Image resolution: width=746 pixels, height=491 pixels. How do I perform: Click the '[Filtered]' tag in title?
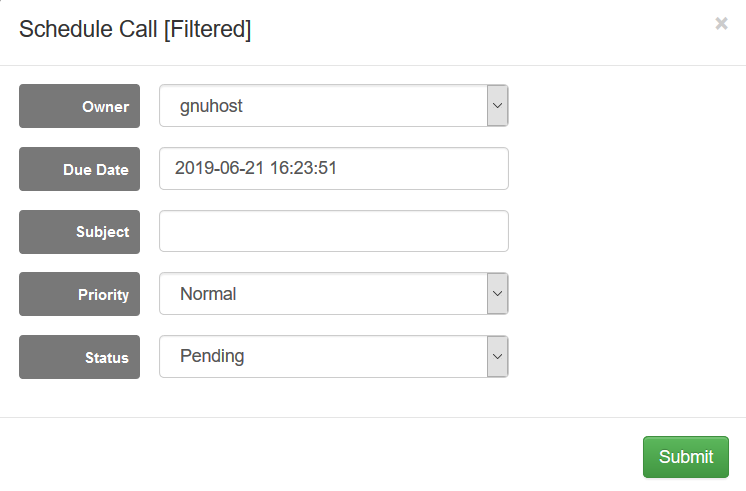(x=208, y=30)
